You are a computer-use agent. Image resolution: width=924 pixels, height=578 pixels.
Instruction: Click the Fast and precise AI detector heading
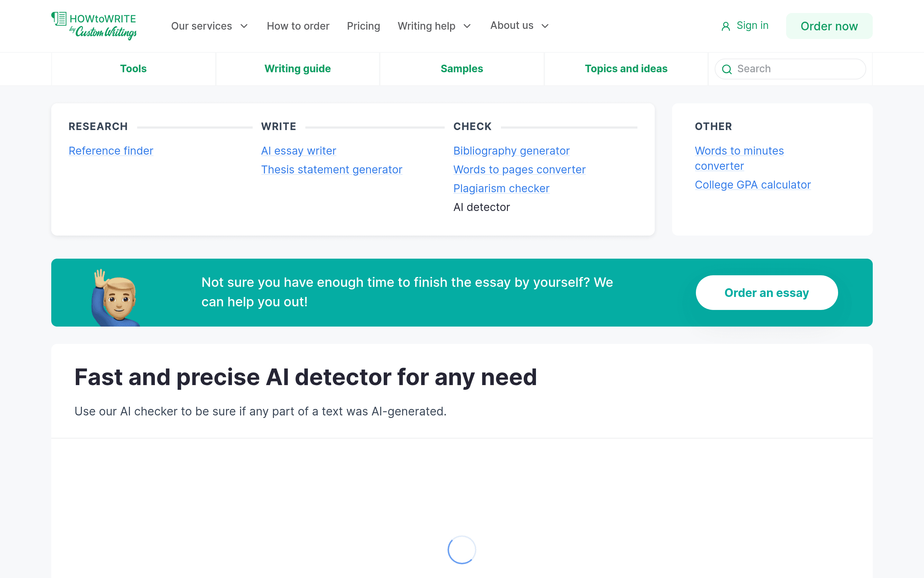click(x=305, y=377)
